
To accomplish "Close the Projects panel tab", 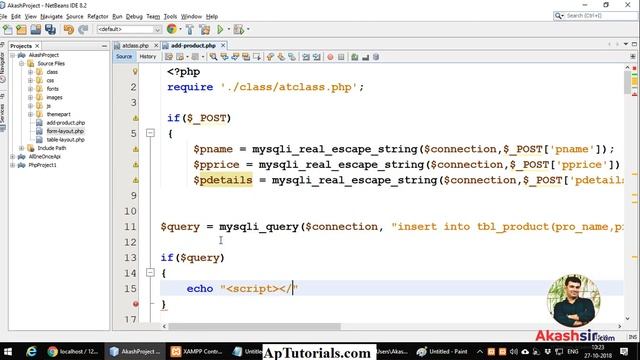I will click(37, 46).
